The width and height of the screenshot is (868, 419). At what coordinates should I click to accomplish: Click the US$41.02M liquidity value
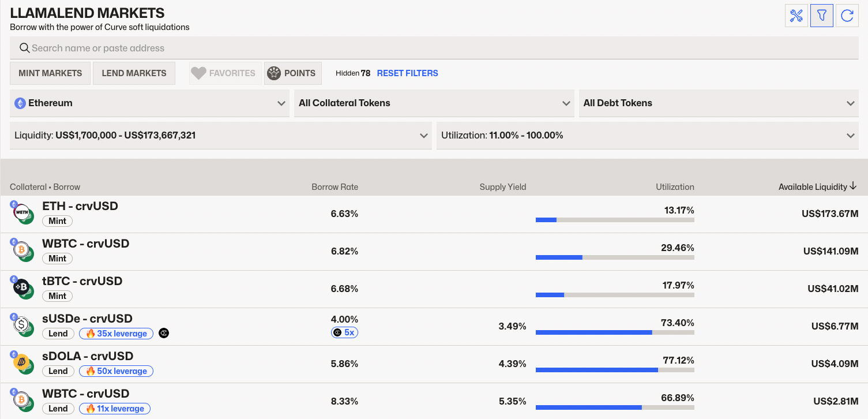pyautogui.click(x=833, y=289)
